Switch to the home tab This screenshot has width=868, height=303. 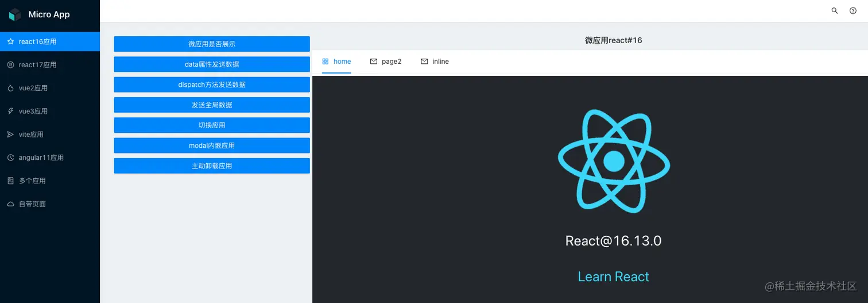336,62
